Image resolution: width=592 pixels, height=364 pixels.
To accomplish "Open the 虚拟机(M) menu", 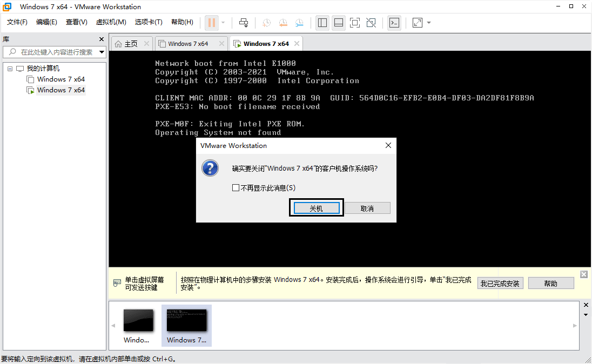I will pyautogui.click(x=111, y=22).
